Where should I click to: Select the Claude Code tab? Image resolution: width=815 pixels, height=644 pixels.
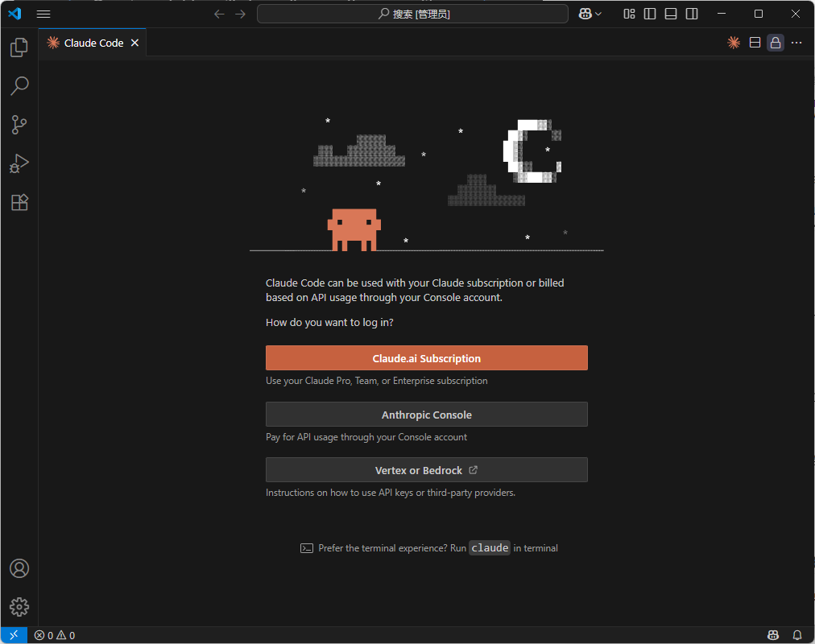point(93,43)
